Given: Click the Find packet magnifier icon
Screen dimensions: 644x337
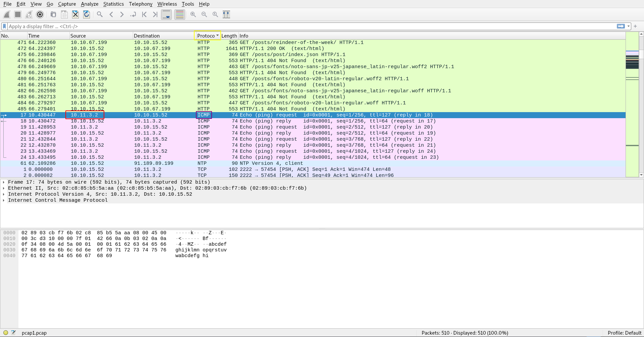Looking at the screenshot, I should click(100, 14).
